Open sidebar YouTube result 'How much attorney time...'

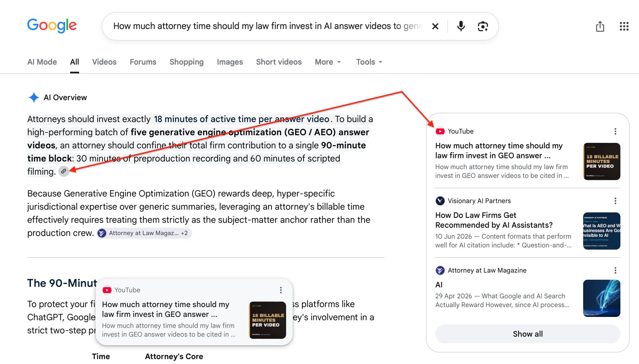click(499, 150)
